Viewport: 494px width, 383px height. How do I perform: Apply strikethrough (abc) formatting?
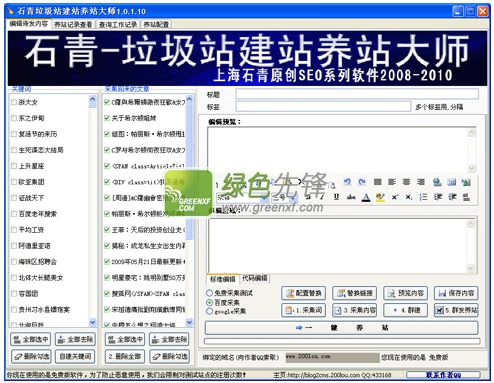(x=351, y=197)
